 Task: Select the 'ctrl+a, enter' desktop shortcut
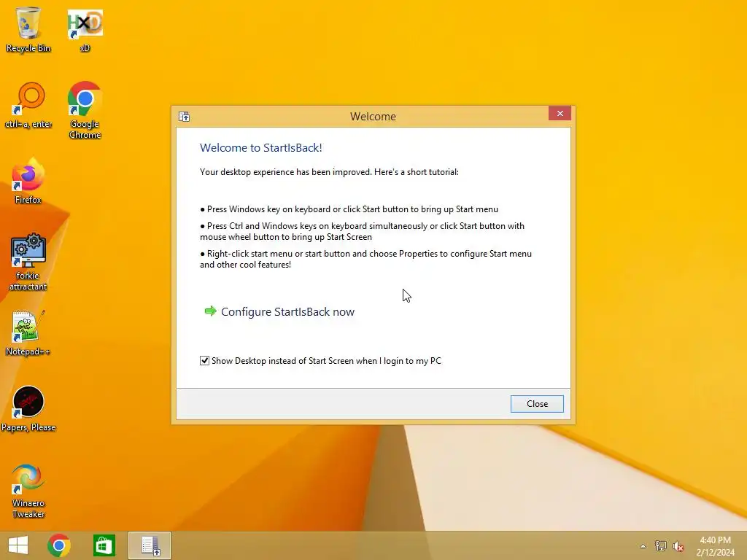(x=28, y=106)
